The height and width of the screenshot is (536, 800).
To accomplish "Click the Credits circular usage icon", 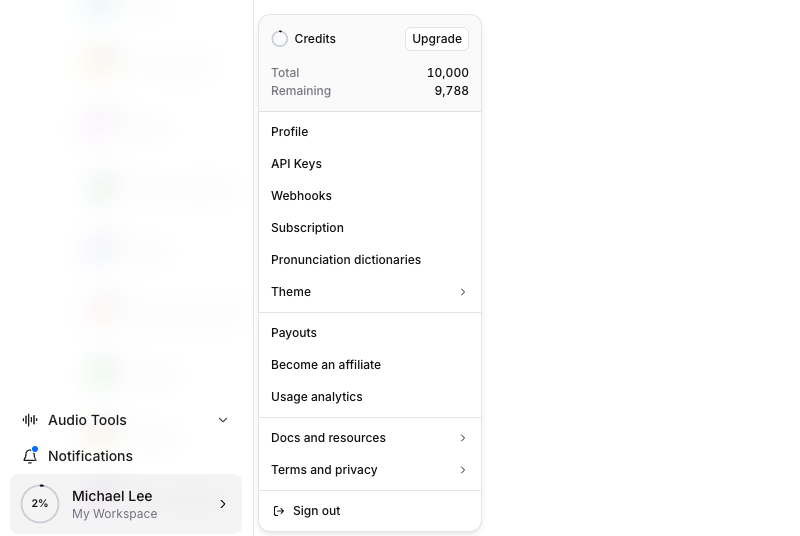I will point(280,39).
